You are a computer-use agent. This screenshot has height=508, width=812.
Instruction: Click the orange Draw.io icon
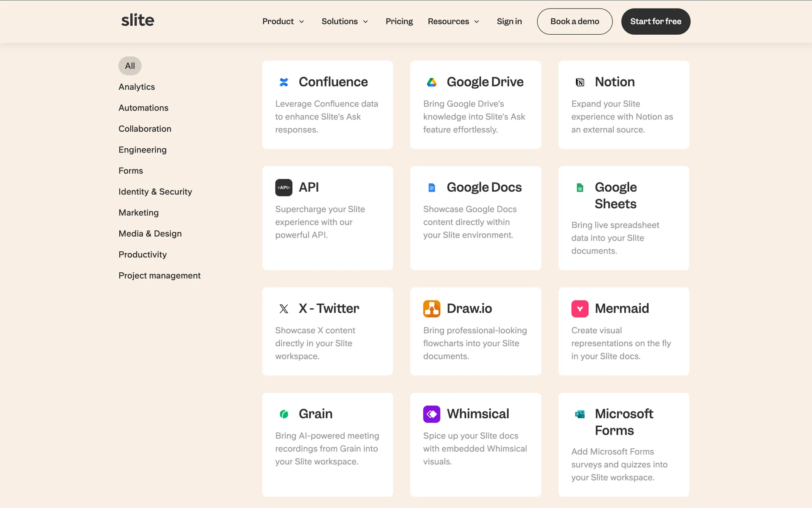[431, 309]
